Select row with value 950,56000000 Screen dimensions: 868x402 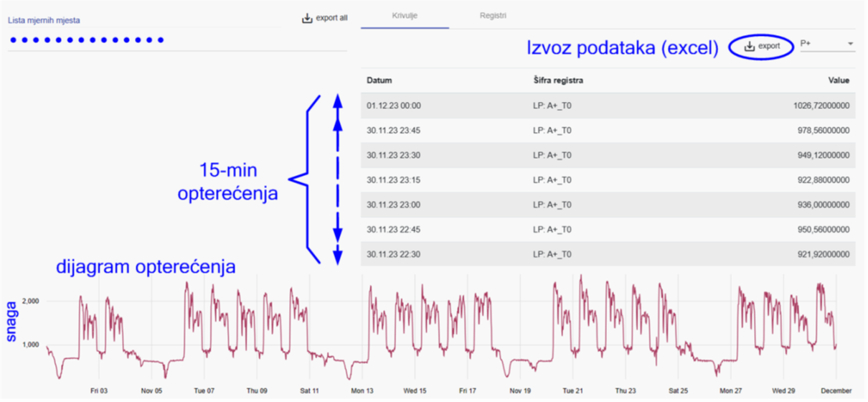pos(607,230)
